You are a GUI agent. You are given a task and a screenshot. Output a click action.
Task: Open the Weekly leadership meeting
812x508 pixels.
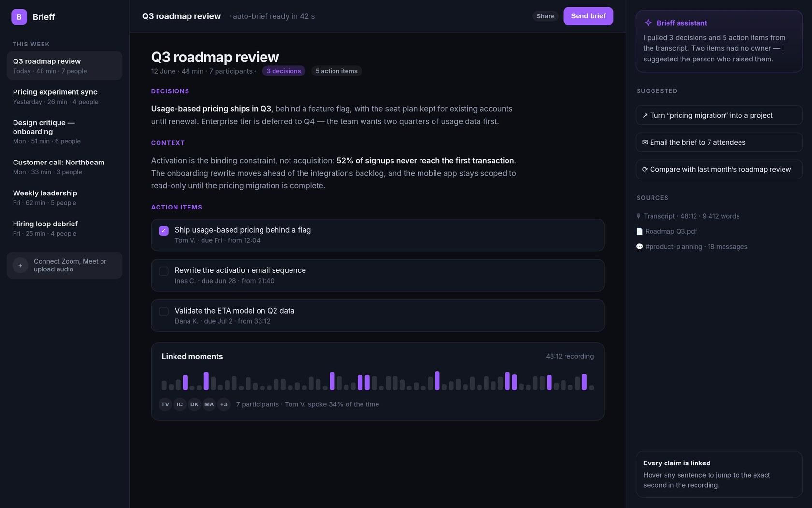[64, 197]
